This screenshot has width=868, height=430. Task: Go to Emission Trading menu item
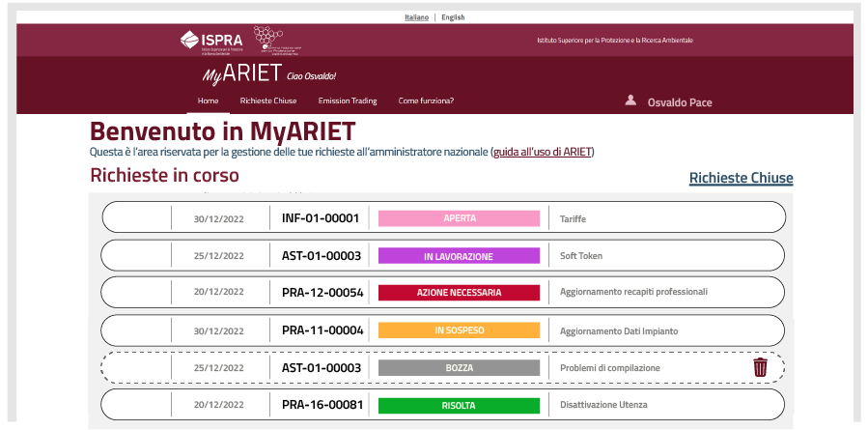pos(348,100)
